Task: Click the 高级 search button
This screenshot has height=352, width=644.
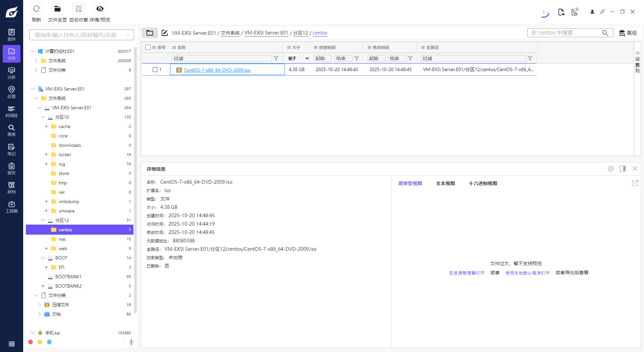Action: point(628,33)
